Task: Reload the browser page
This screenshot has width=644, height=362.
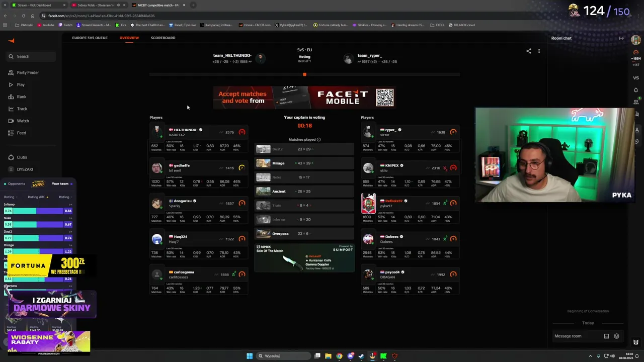Action: pyautogui.click(x=23, y=16)
